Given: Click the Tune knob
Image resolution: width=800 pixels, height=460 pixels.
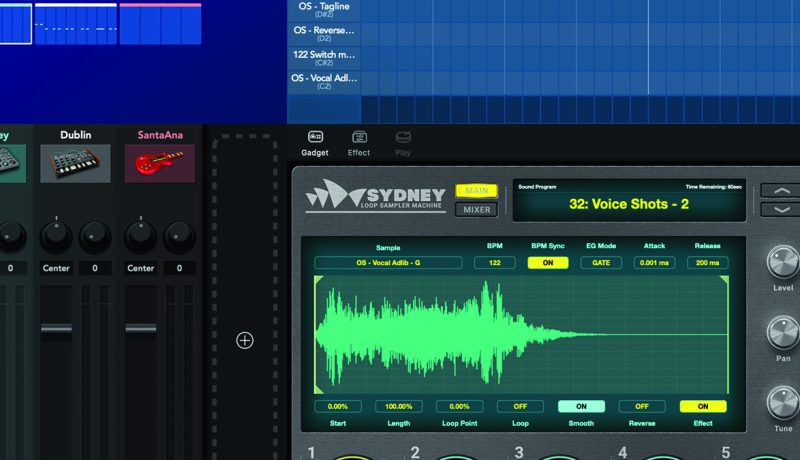Looking at the screenshot, I should point(783,403).
